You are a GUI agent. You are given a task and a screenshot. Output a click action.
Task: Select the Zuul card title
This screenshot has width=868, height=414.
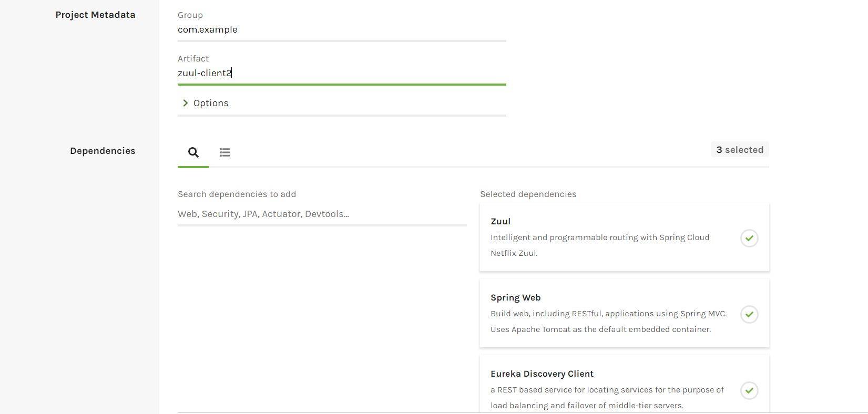(x=501, y=221)
